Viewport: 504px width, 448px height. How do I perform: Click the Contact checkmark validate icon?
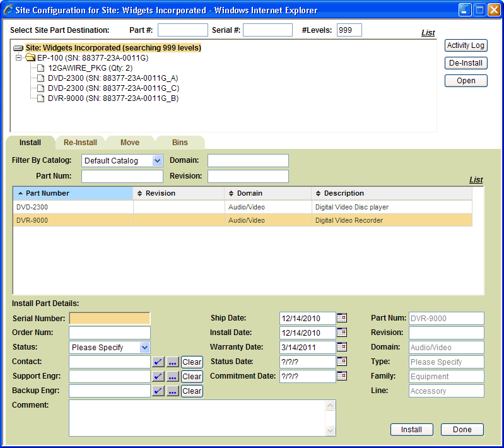tap(158, 362)
